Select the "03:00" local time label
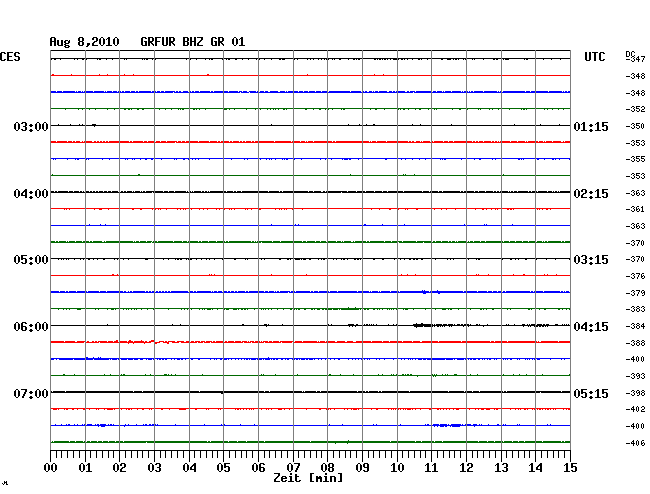 coord(31,126)
